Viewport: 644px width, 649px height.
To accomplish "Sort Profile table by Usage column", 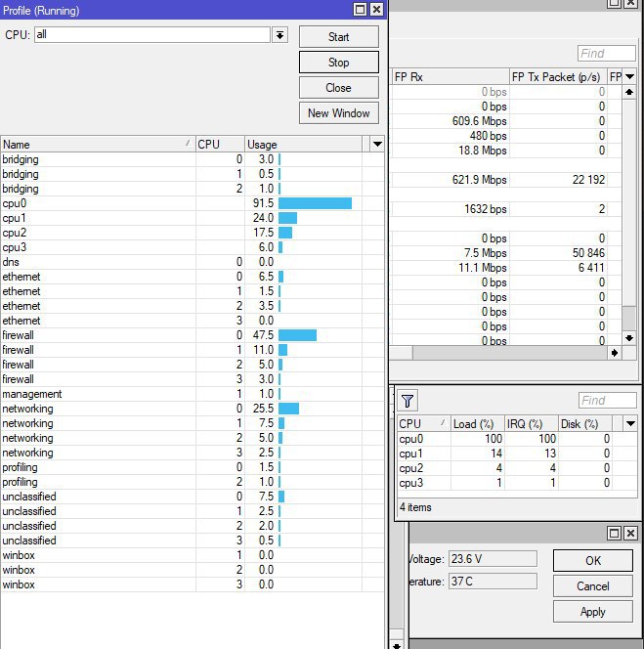I will click(303, 145).
